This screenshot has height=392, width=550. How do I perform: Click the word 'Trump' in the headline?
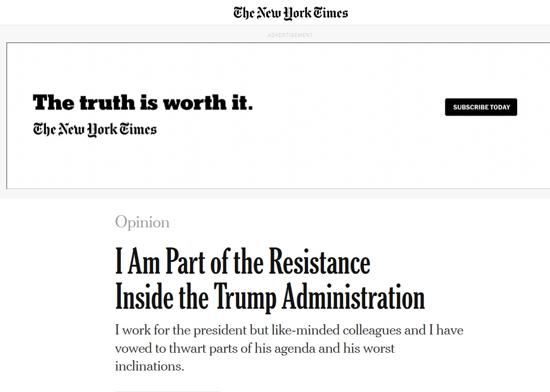[245, 298]
